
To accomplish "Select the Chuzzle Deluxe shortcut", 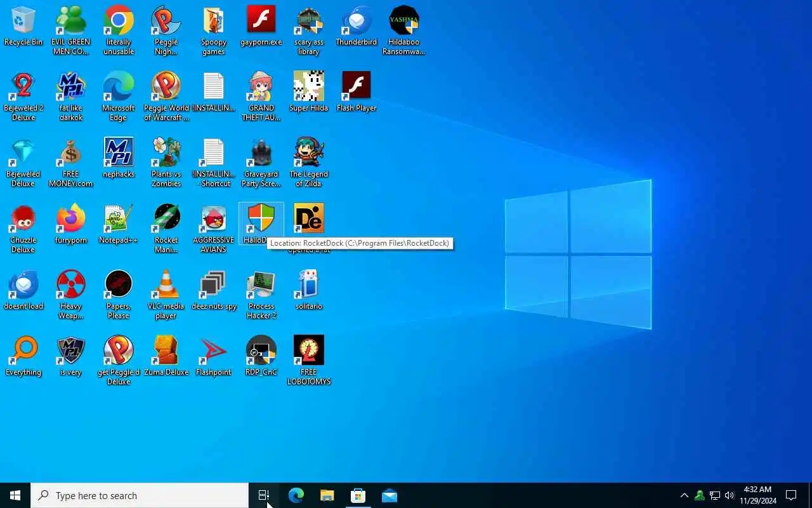I will click(x=23, y=229).
